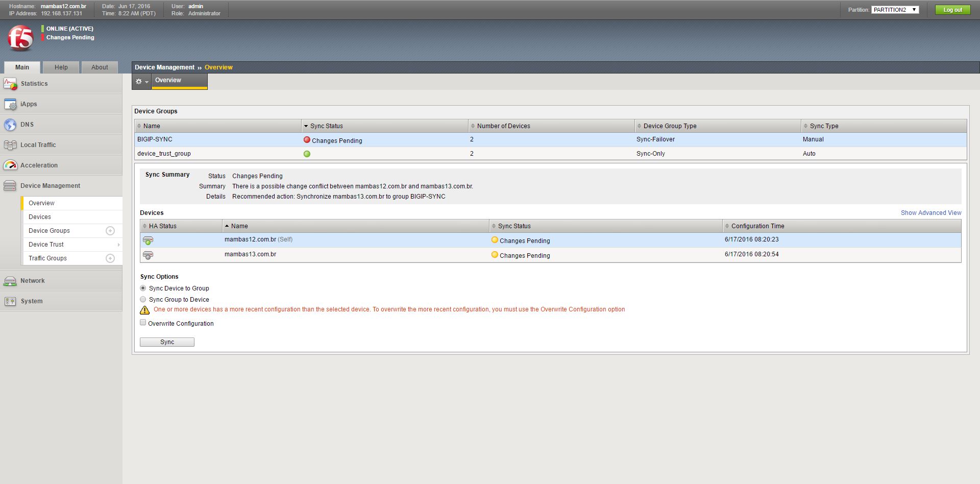Viewport: 980px width, 484px height.
Task: Switch to the Help tab
Action: 61,67
